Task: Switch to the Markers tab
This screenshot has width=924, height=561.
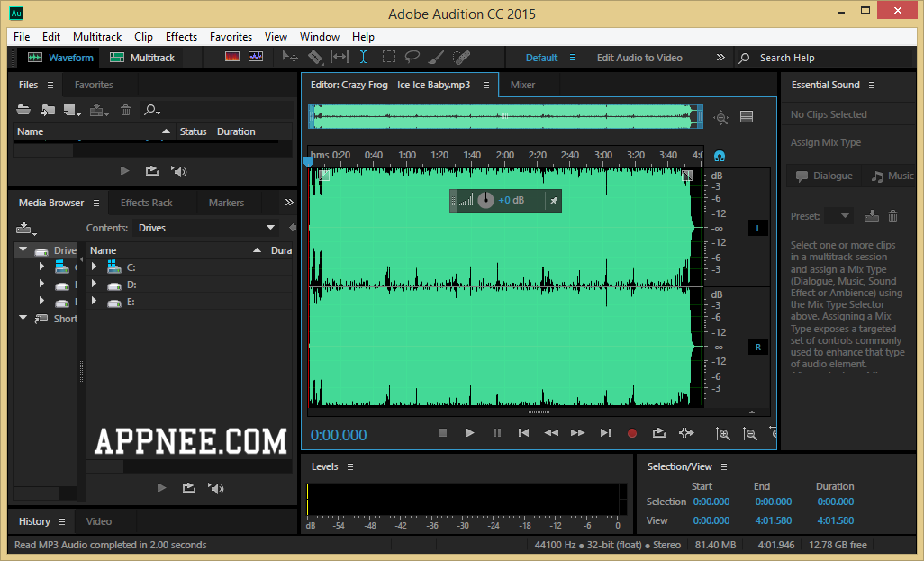Action: [x=226, y=203]
